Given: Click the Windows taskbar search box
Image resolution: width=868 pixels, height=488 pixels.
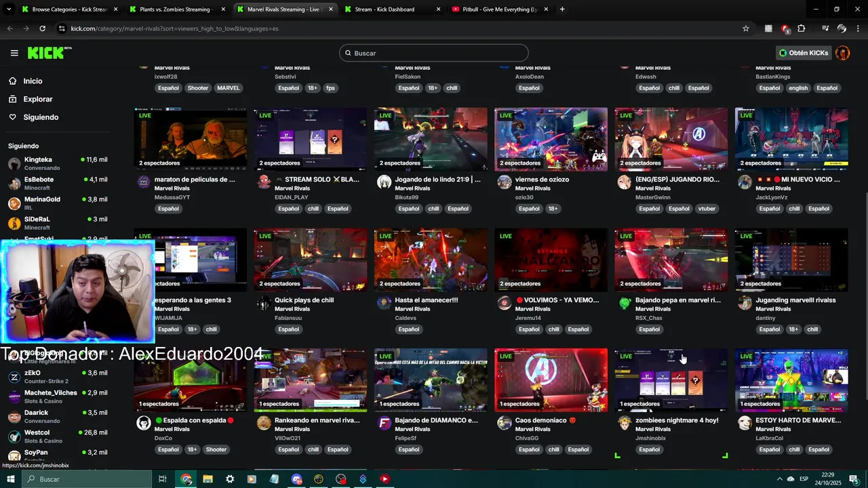Looking at the screenshot, I should tap(87, 479).
